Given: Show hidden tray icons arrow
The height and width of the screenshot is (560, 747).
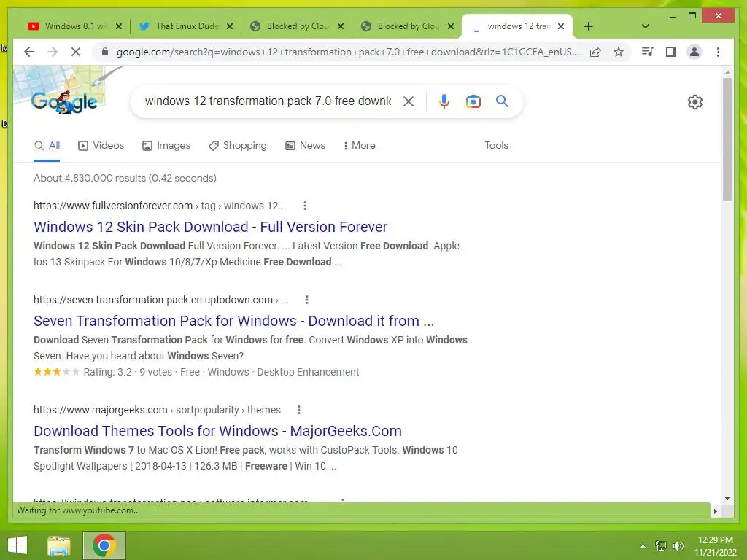Looking at the screenshot, I should (x=643, y=546).
